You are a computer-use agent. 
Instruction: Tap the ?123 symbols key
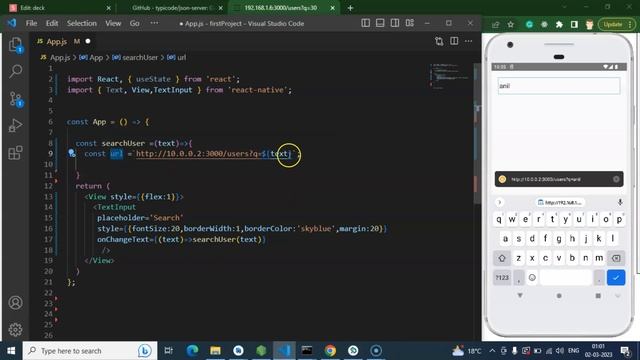(x=502, y=278)
